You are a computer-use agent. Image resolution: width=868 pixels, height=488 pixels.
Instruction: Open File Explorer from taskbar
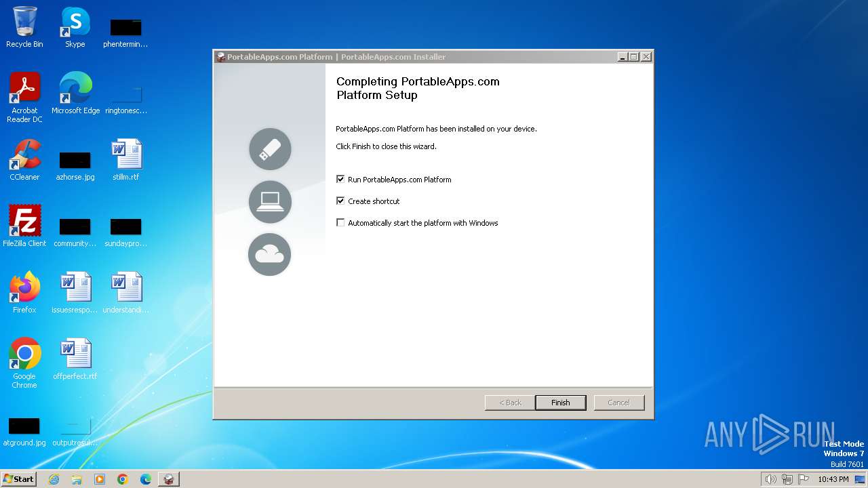tap(77, 479)
